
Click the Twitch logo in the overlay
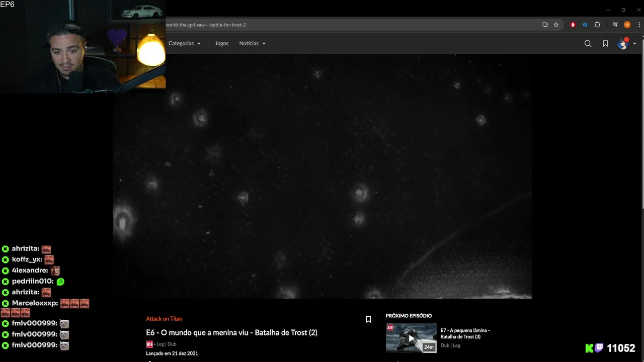(x=599, y=348)
